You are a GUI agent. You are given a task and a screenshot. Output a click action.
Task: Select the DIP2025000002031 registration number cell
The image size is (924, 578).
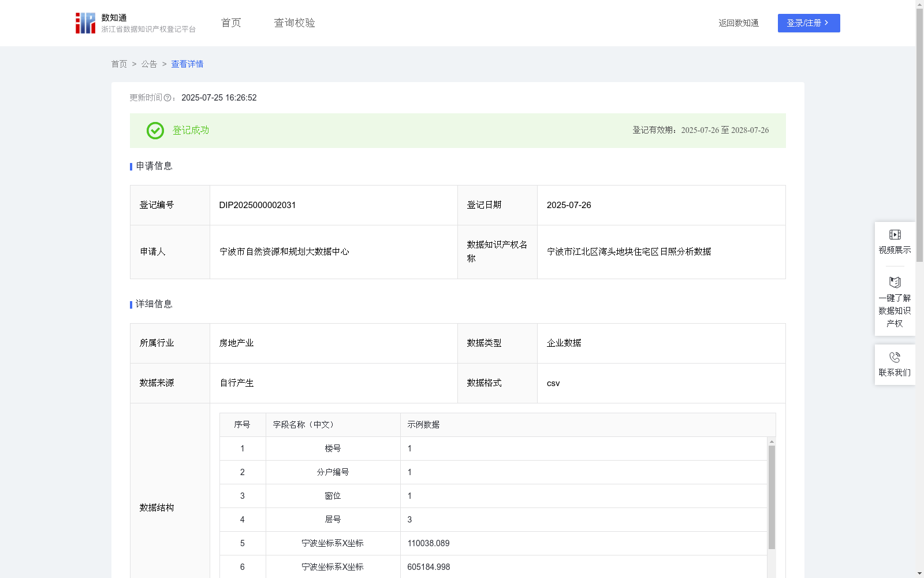(257, 205)
